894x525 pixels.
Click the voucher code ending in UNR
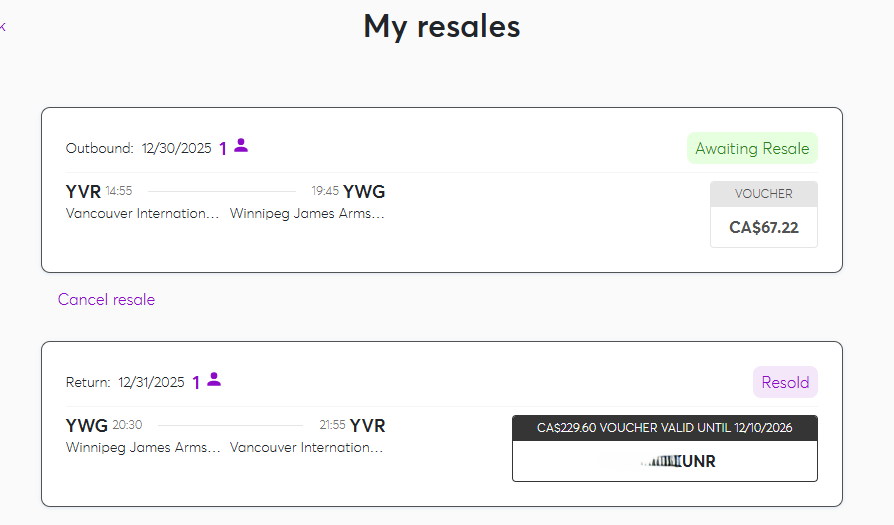[x=664, y=461]
